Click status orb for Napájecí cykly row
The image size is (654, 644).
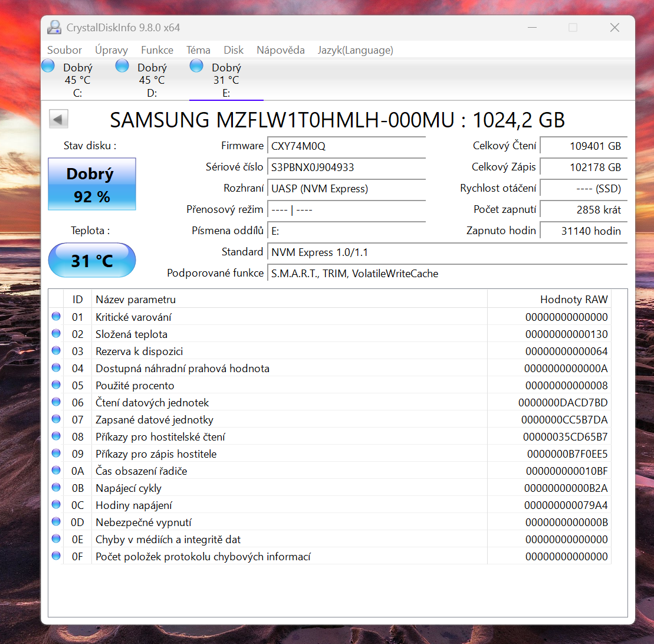(56, 487)
